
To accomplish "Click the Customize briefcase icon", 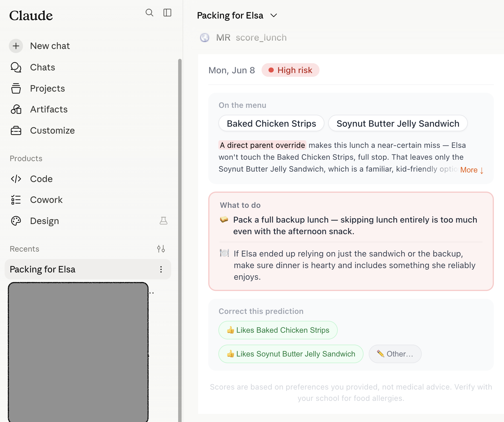I will pos(16,130).
